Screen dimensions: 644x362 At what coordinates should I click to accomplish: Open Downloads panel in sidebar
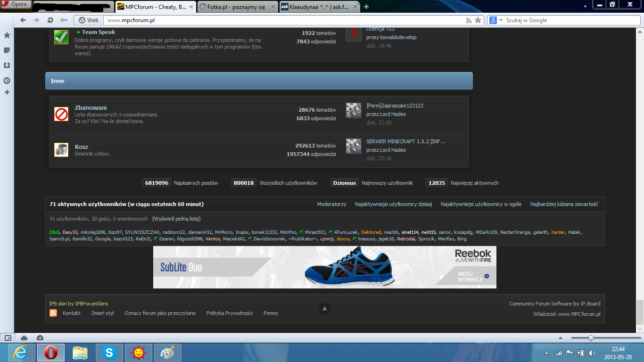click(7, 65)
